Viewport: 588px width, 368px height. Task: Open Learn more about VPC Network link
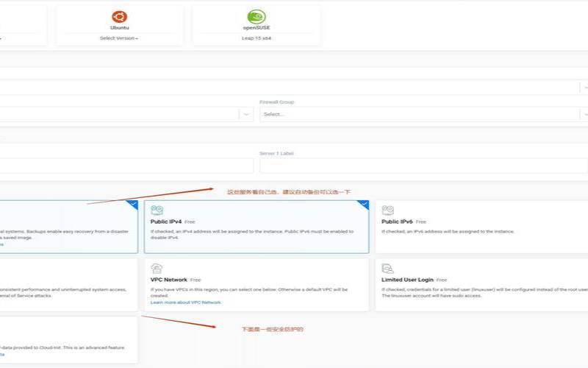pyautogui.click(x=185, y=302)
